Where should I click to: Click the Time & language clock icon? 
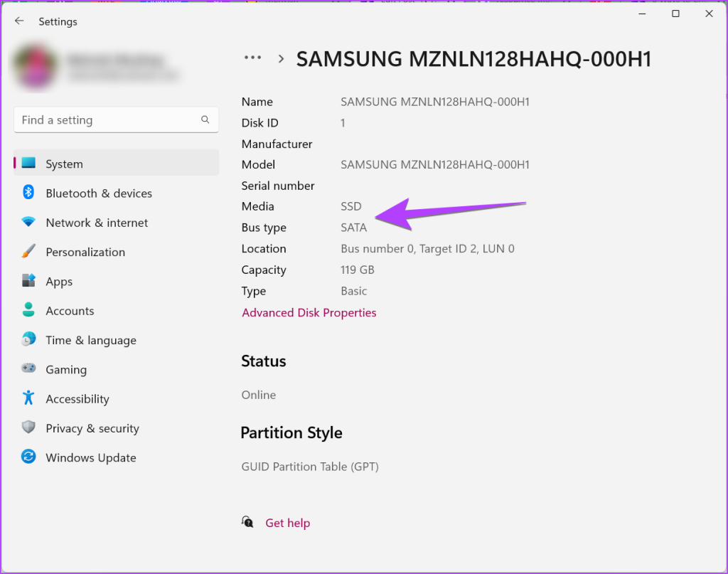(28, 339)
